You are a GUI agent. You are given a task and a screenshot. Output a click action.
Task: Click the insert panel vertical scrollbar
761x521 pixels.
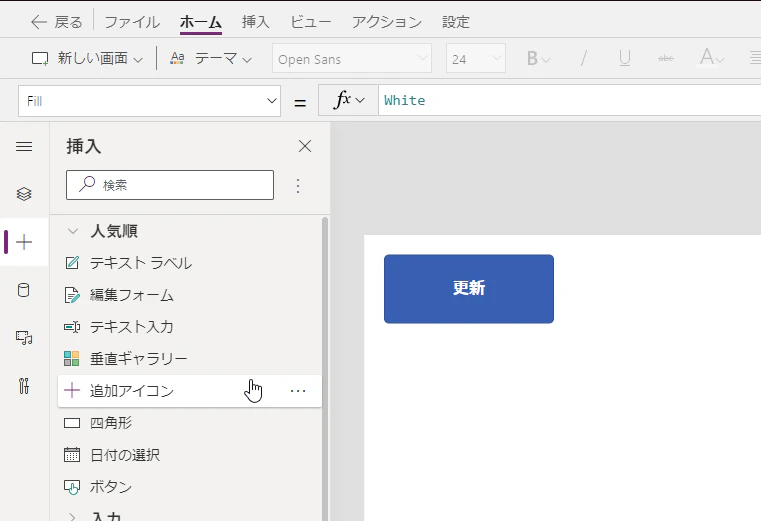pyautogui.click(x=325, y=369)
